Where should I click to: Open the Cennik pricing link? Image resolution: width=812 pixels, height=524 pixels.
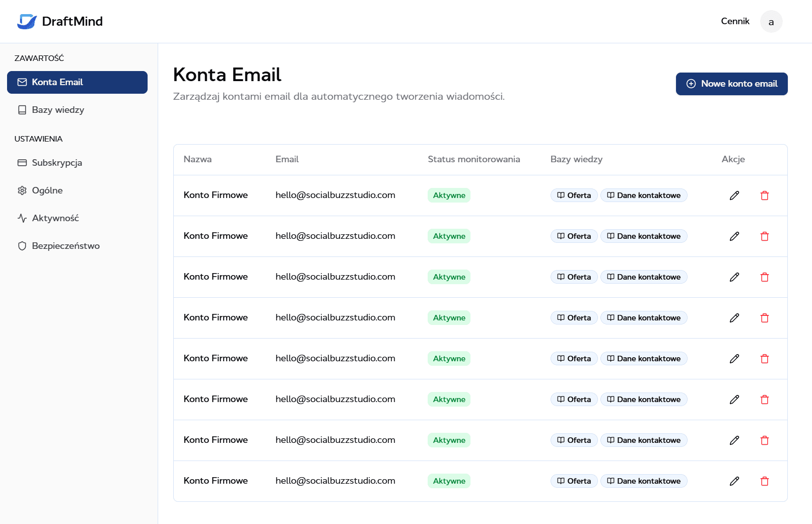pyautogui.click(x=735, y=21)
